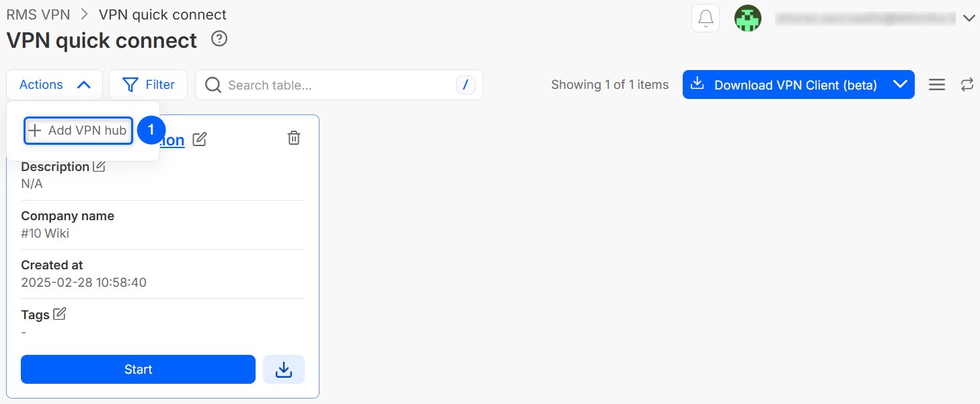The width and height of the screenshot is (980, 404).
Task: Go to RMS VPN breadcrumb
Action: tap(38, 14)
